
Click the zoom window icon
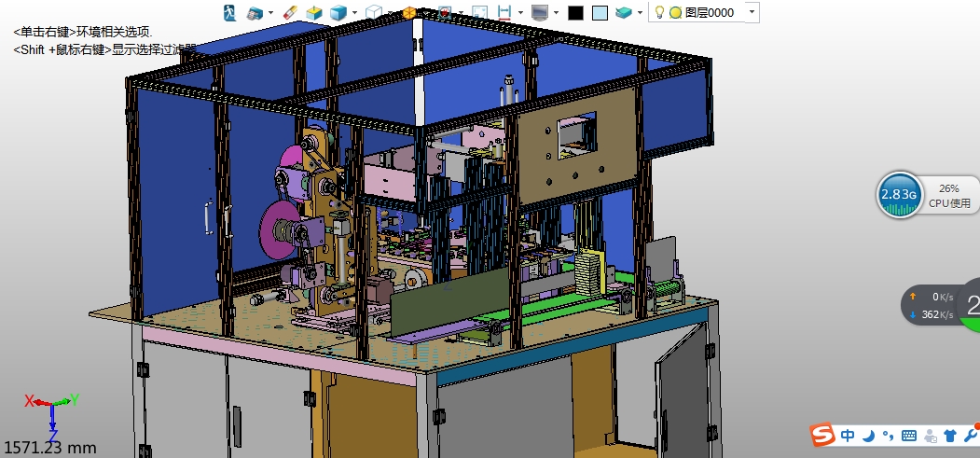(x=479, y=12)
